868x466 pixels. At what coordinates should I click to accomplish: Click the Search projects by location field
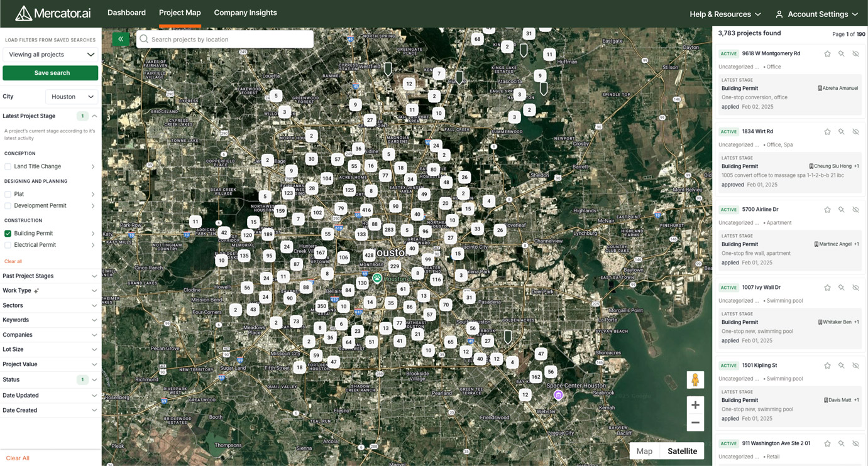[x=226, y=40]
